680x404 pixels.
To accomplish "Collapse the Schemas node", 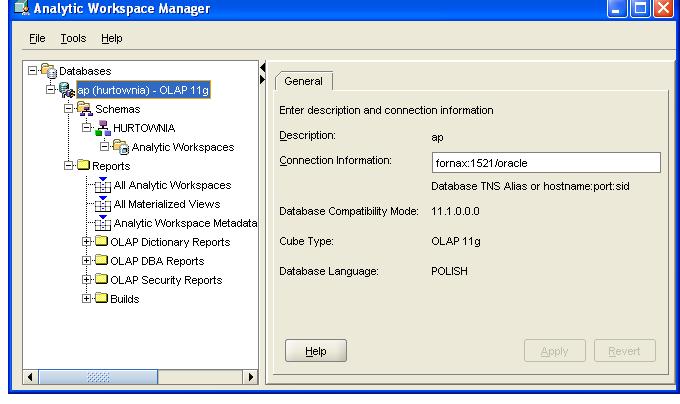I will tap(69, 109).
